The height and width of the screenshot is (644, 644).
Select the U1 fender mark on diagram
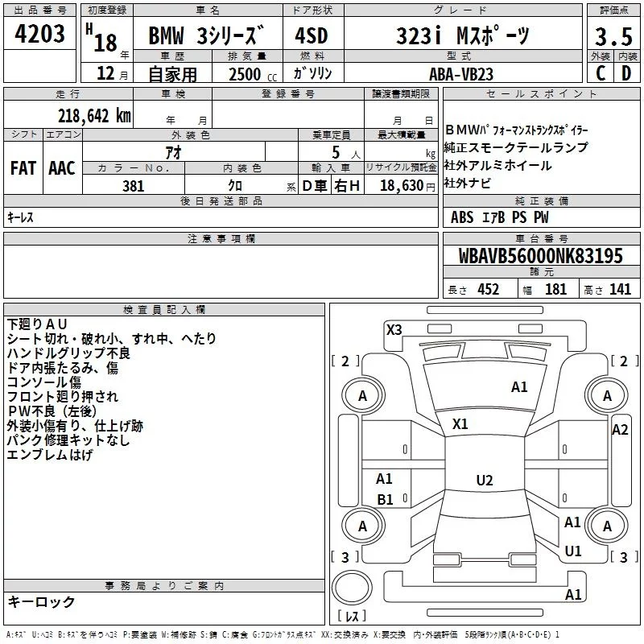click(573, 551)
